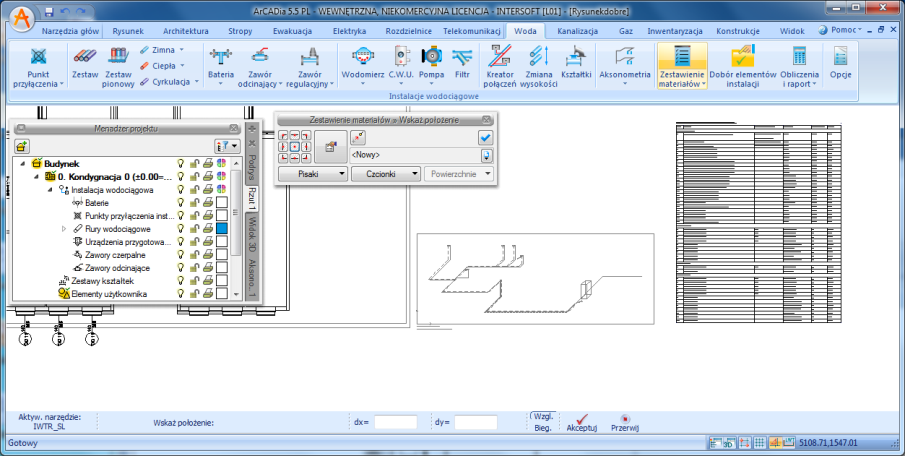Toggle visibility of Zestawy kształtek

181,281
